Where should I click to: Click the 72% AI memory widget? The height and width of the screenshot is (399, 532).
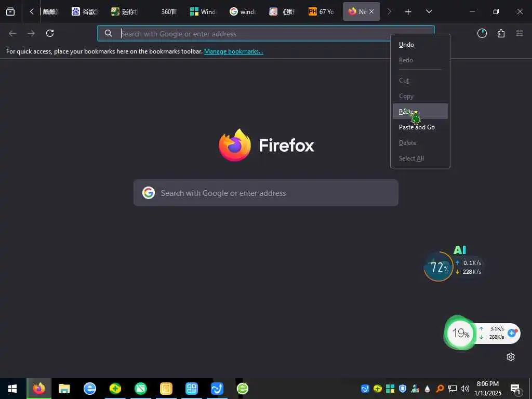438,267
